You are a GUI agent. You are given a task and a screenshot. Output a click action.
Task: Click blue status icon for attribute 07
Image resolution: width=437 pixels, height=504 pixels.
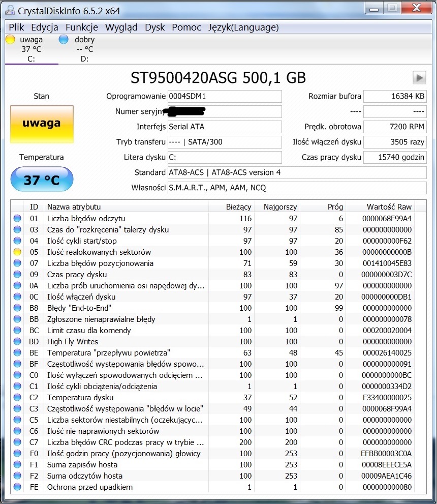17,263
